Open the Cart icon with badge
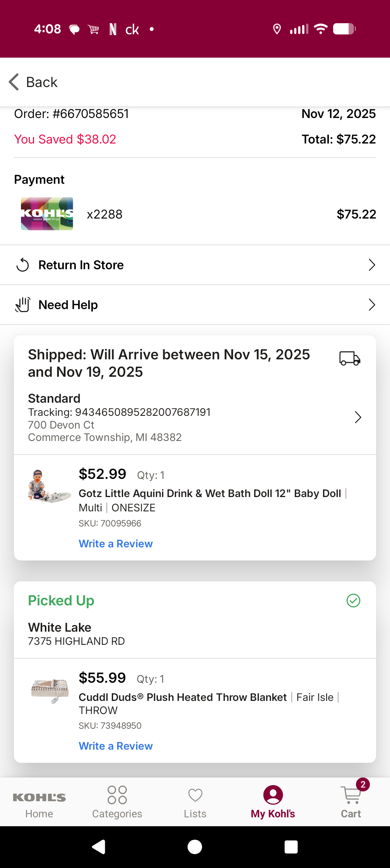 tap(351, 795)
